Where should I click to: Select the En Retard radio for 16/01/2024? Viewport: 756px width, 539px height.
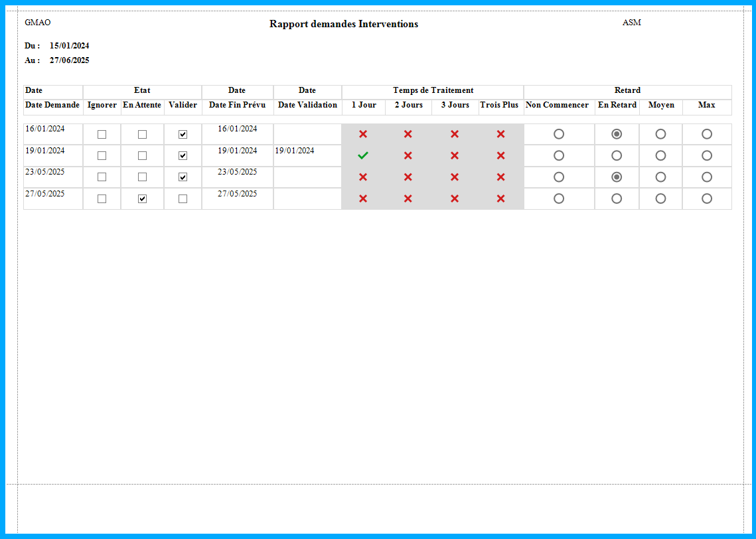617,134
